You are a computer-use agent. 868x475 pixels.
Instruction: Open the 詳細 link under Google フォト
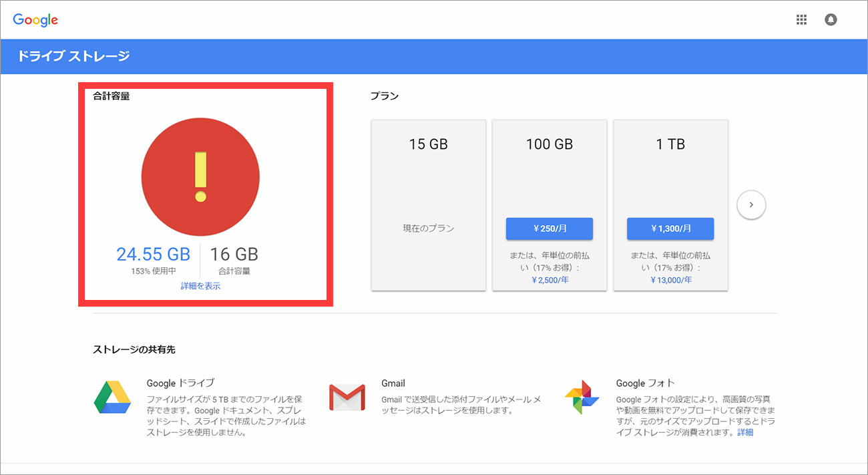click(x=745, y=432)
